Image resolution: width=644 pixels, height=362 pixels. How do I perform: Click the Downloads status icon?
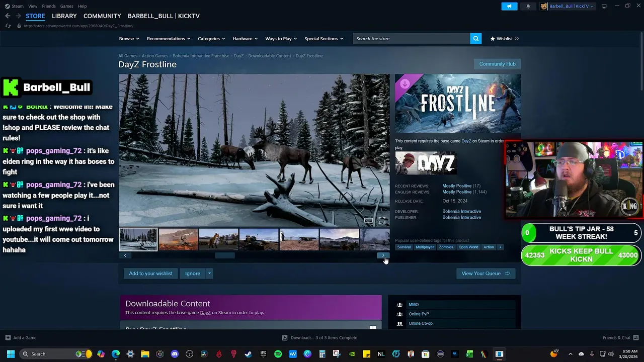[285, 338]
